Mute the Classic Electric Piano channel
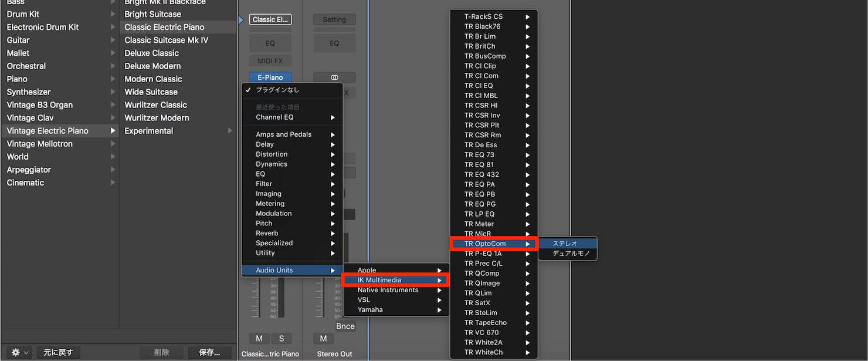Viewport: 868px width, 361px height. tap(259, 338)
